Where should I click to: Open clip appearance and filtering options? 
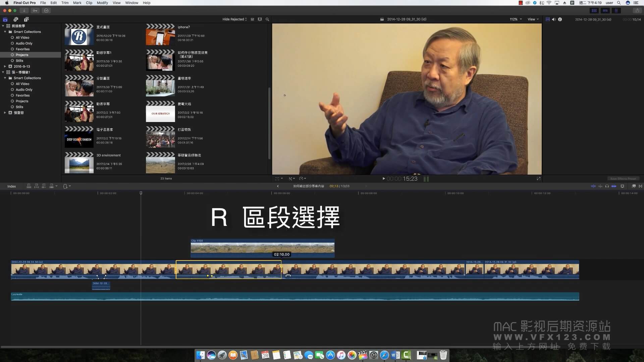pyautogui.click(x=260, y=19)
